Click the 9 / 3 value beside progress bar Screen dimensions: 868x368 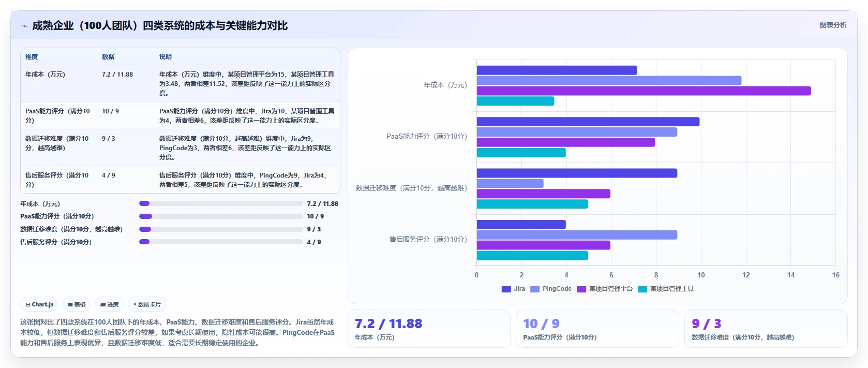click(314, 229)
